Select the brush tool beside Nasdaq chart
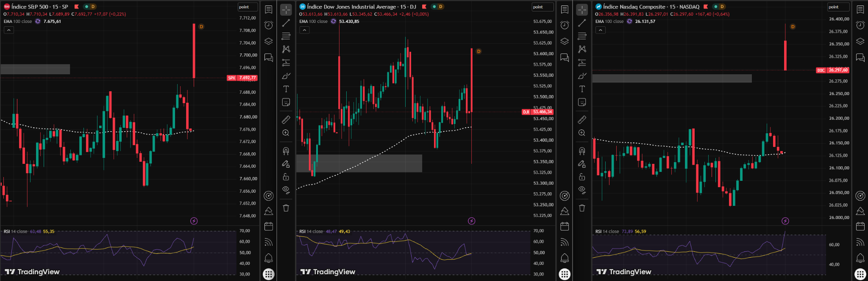Image resolution: width=868 pixels, height=281 pixels. click(582, 76)
